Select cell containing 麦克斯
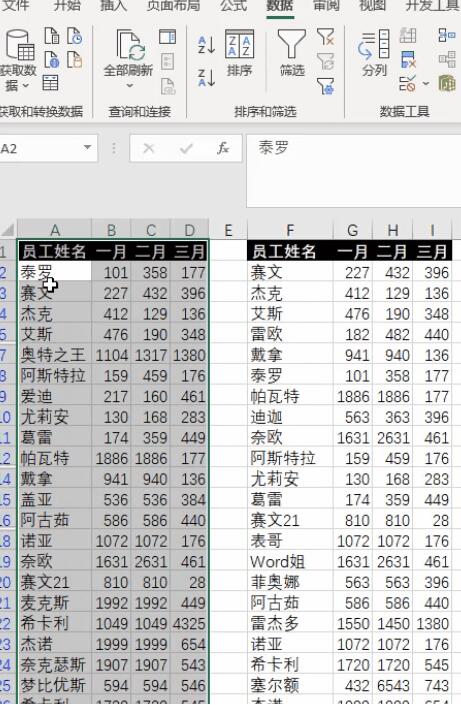The height and width of the screenshot is (705, 461). tap(54, 603)
